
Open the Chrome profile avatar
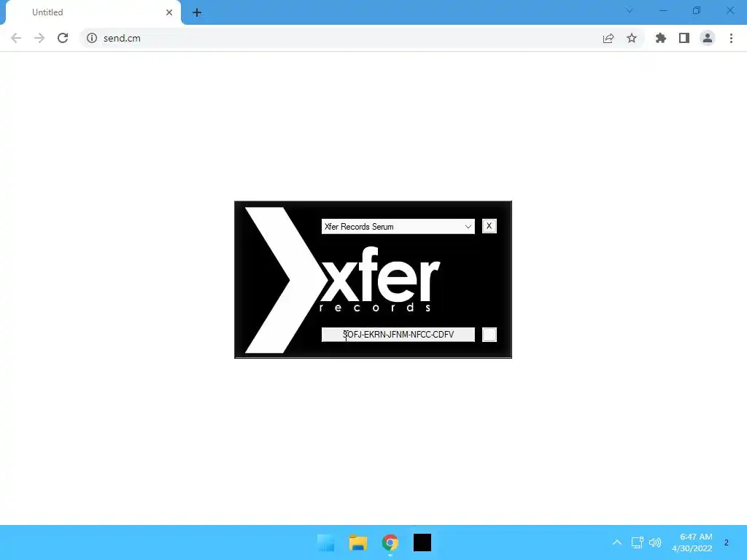click(x=708, y=38)
